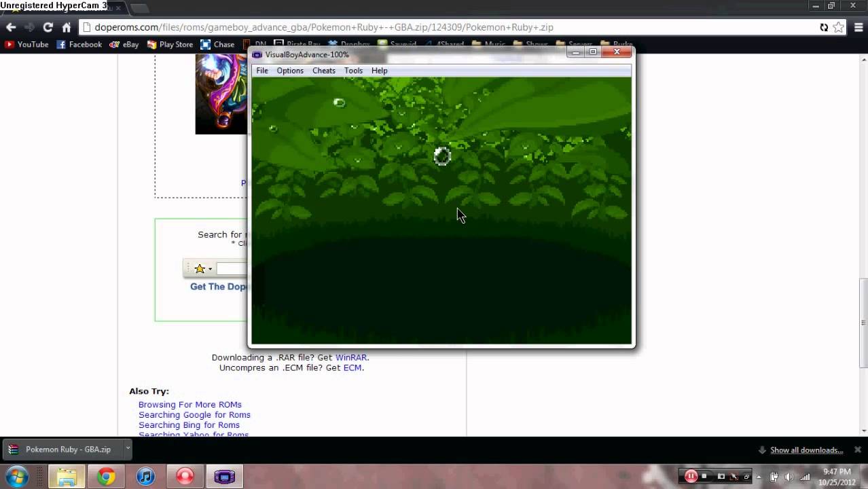Screen dimensions: 868x489
Task: Open Searching Google for Roms link
Action: pos(194,414)
